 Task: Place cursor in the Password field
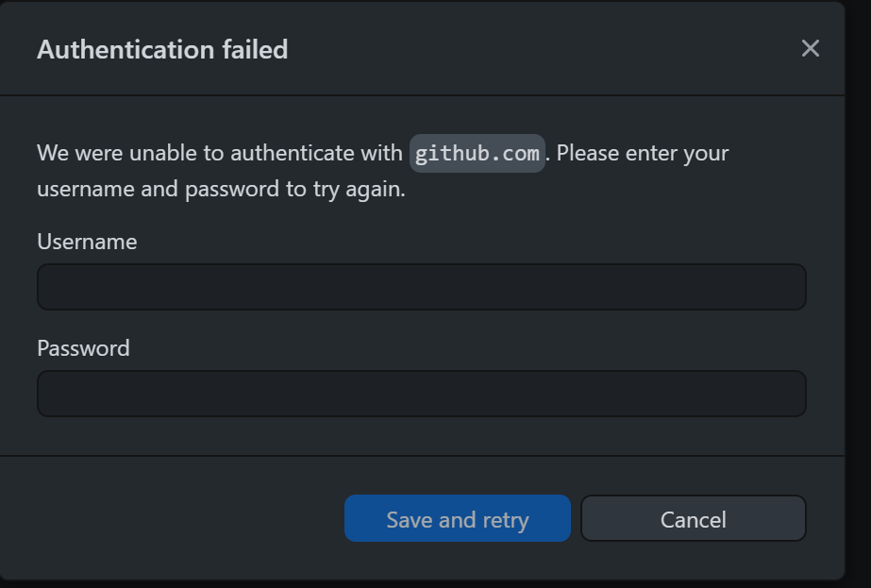click(x=421, y=394)
